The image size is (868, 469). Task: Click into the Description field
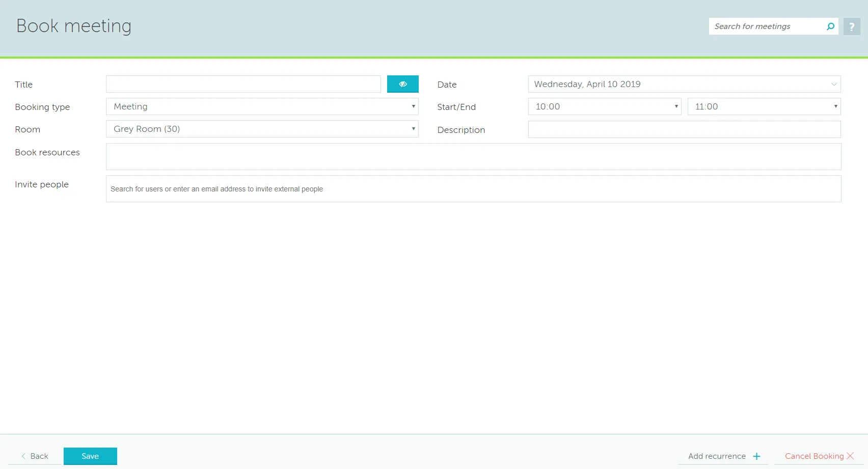(684, 129)
